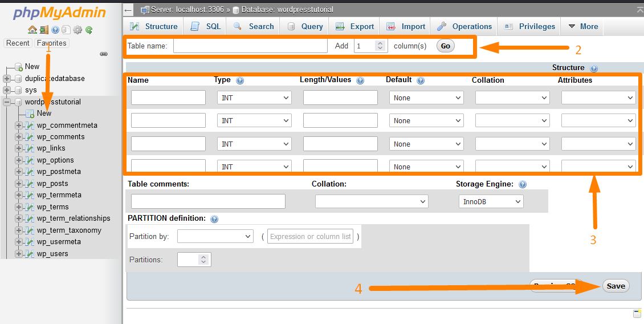Screen dimensions: 644x324
Task: Go to the Export tab
Action: coord(354,26)
